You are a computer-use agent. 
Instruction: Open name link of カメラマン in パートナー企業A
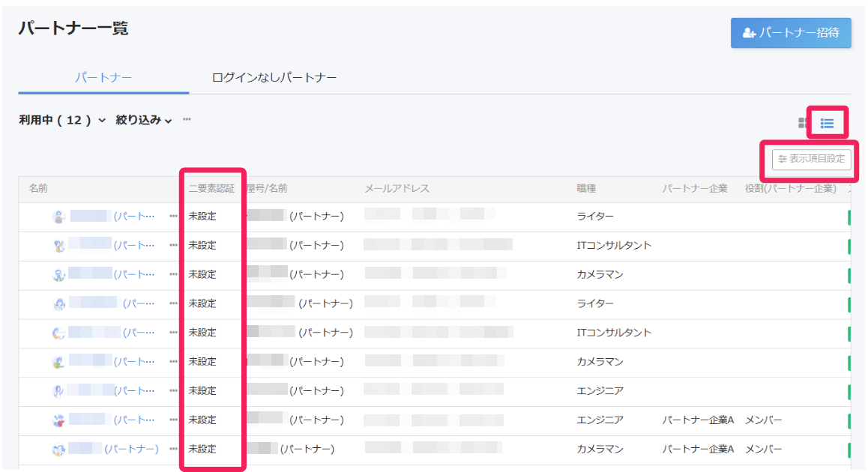click(113, 449)
